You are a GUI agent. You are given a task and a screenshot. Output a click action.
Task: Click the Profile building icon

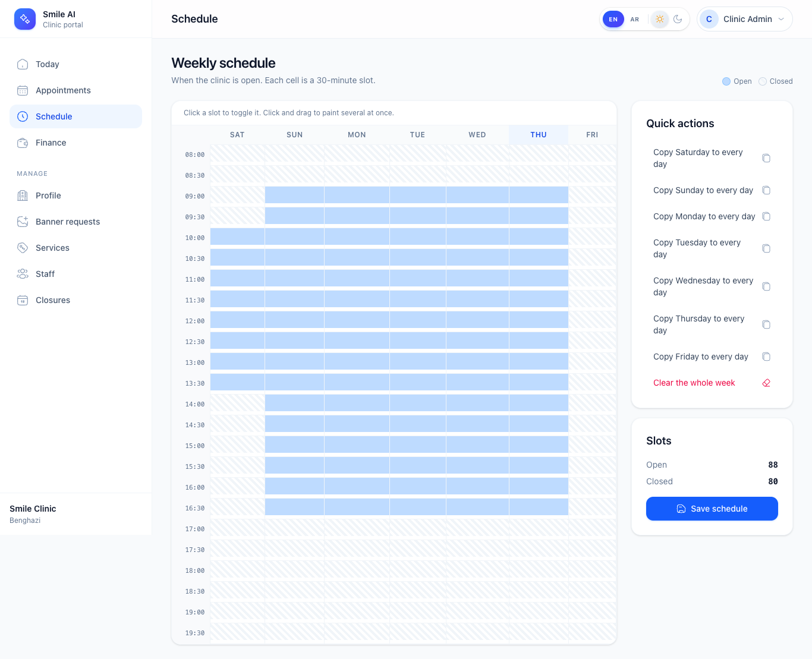23,196
